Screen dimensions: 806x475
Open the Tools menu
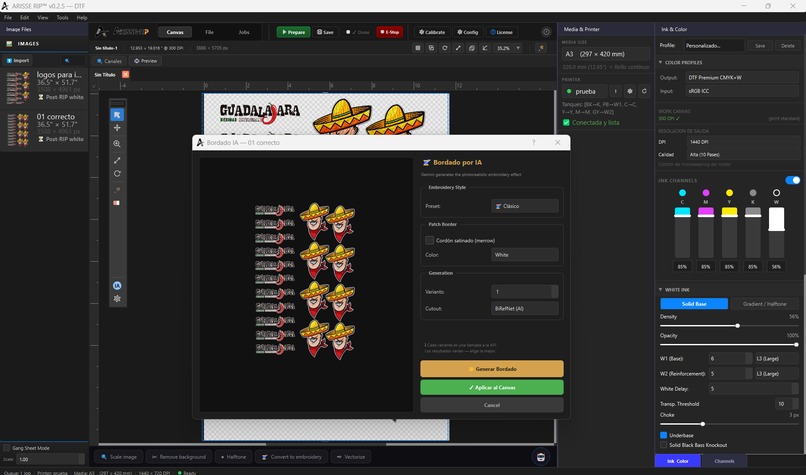[x=62, y=17]
